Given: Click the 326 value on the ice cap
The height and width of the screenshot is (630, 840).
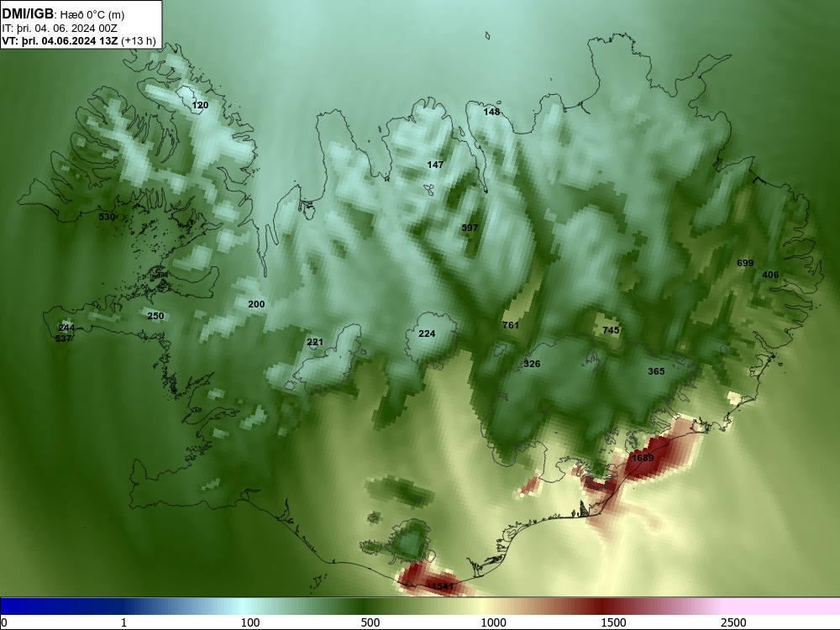Looking at the screenshot, I should [x=532, y=364].
